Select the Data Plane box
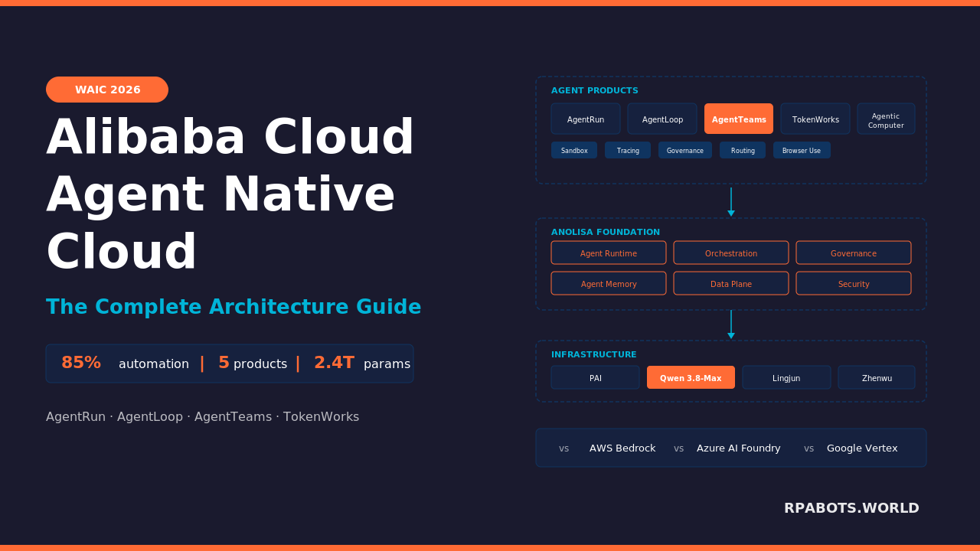The image size is (980, 551). coord(731,283)
